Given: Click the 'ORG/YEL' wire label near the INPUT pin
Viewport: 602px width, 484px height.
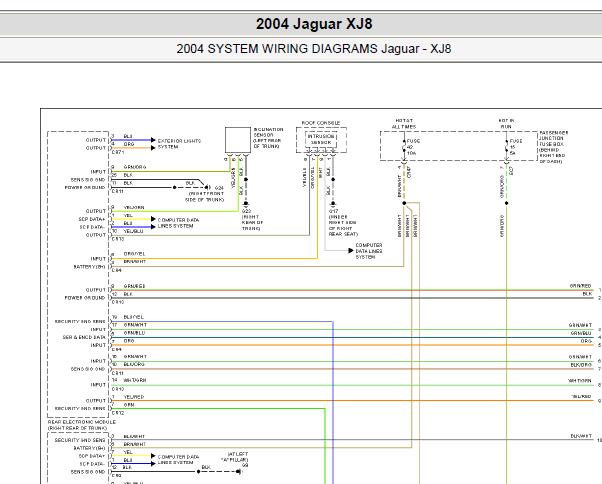Looking at the screenshot, I should pos(134,254).
